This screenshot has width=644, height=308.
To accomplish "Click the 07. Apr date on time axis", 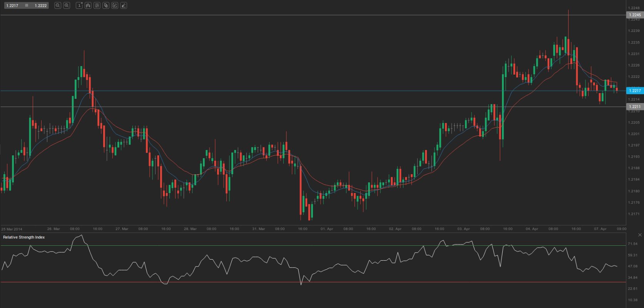I will [600, 229].
